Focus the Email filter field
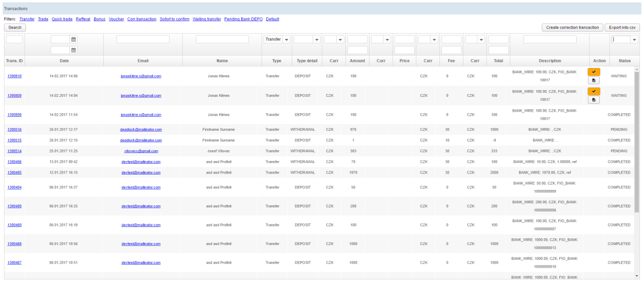This screenshot has height=281, width=644. [x=143, y=39]
